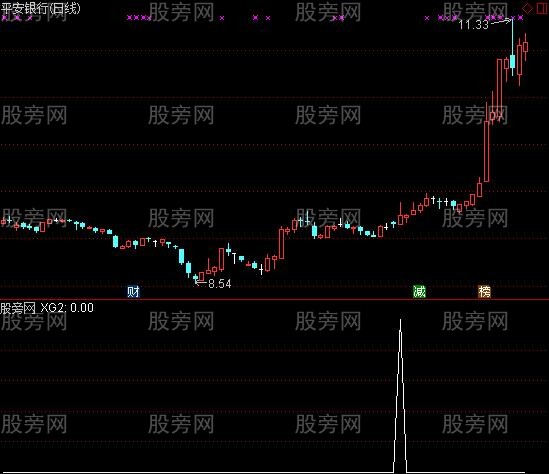Click the 平安银行(日线) chart title
Viewport: 549px width, 474px height.
click(x=41, y=8)
